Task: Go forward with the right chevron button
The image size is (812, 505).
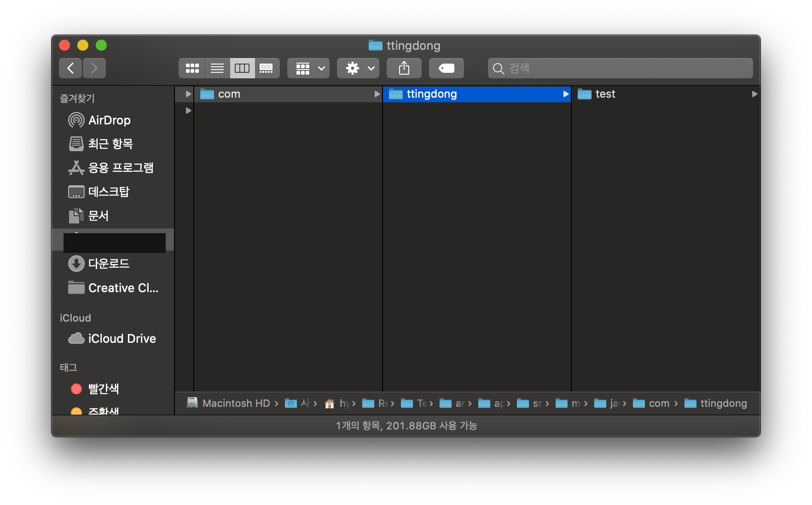Action: click(x=94, y=68)
